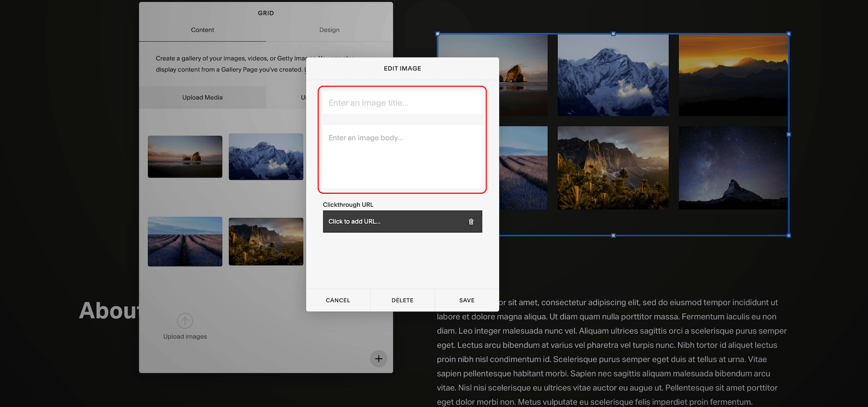868x407 pixels.
Task: Click the sunset mountain image in the gallery grid
Action: click(x=732, y=75)
